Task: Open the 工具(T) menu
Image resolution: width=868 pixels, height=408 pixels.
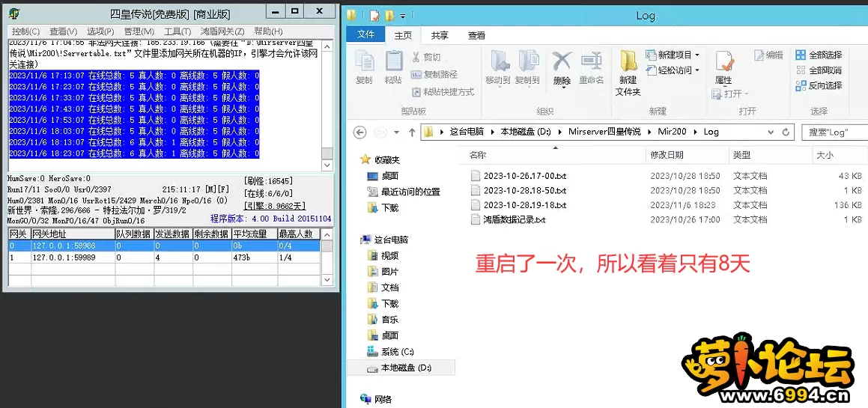Action: [177, 31]
